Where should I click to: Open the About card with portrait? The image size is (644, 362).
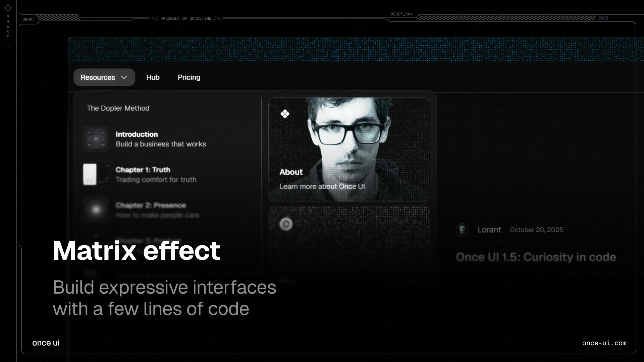349,149
